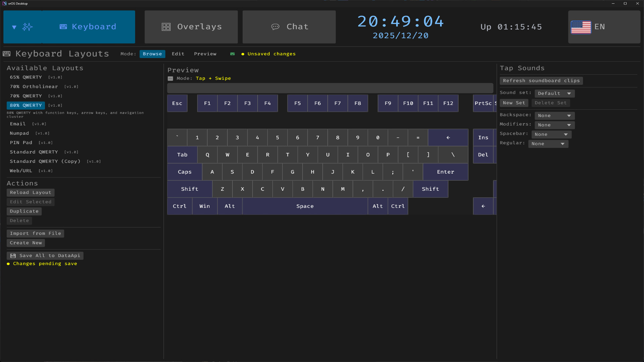
Task: Click the keyboard icon beside Tap + Swipe mode
Action: coord(170,78)
